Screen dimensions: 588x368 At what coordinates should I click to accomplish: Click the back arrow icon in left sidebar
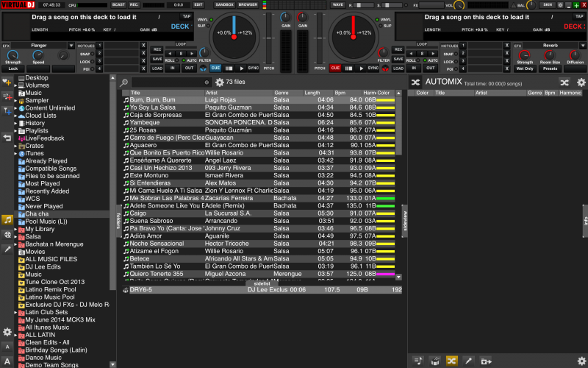(x=7, y=138)
